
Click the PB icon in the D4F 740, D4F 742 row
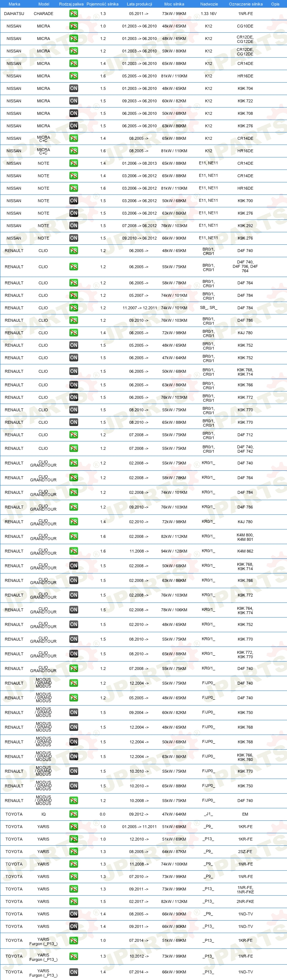point(73,448)
